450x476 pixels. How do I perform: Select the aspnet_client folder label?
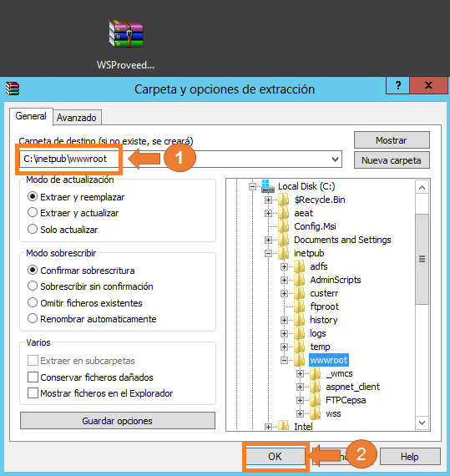(x=352, y=387)
